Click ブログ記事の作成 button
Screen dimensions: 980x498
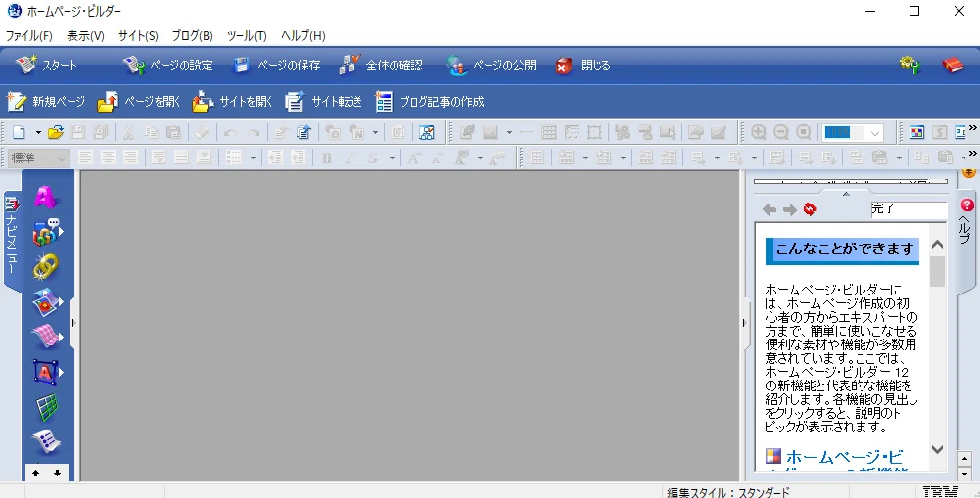(429, 101)
